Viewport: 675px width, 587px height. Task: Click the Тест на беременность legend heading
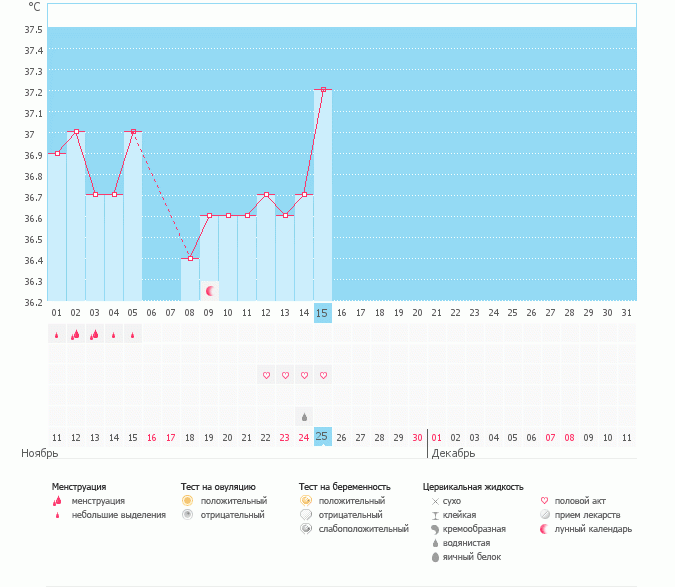pyautogui.click(x=345, y=487)
